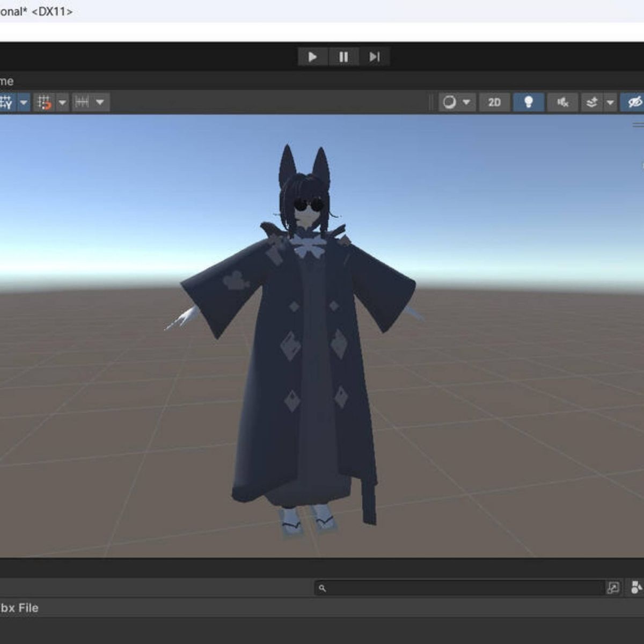The height and width of the screenshot is (644, 644).
Task: Toggle hidden objects scene visibility eye
Action: click(x=634, y=102)
